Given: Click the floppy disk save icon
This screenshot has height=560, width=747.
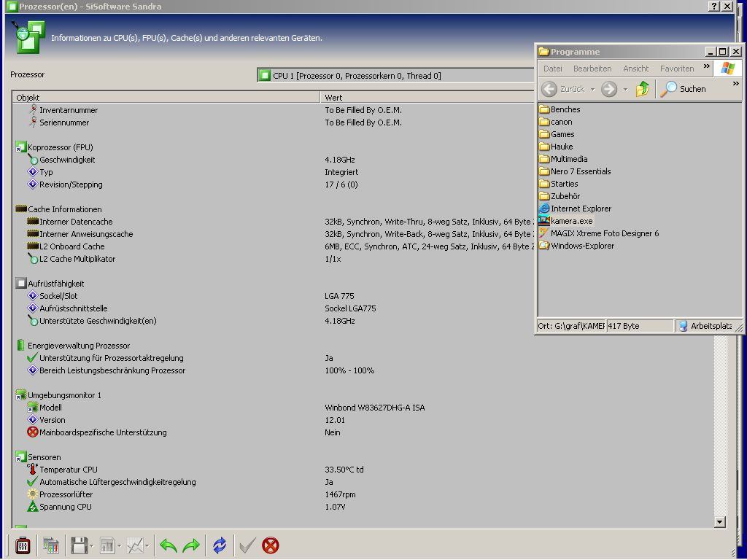Looking at the screenshot, I should [79, 545].
